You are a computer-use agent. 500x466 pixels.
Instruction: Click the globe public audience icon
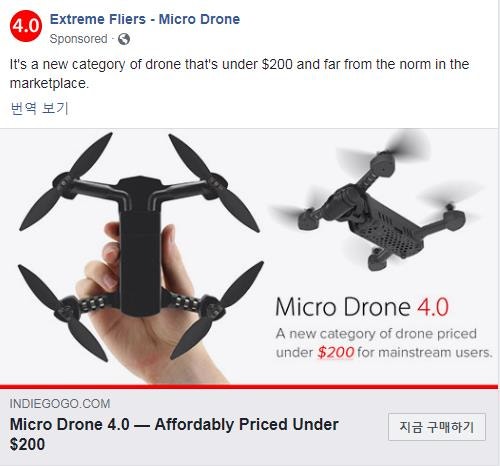click(x=124, y=39)
